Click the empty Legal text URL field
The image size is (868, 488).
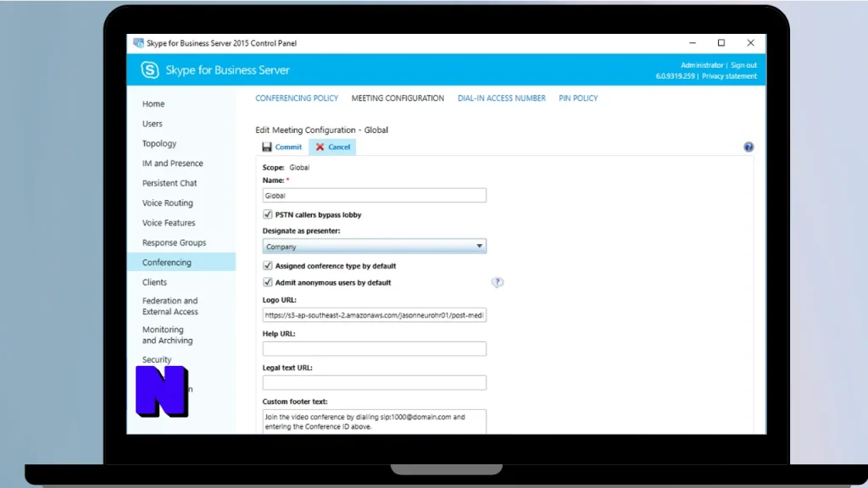click(374, 382)
